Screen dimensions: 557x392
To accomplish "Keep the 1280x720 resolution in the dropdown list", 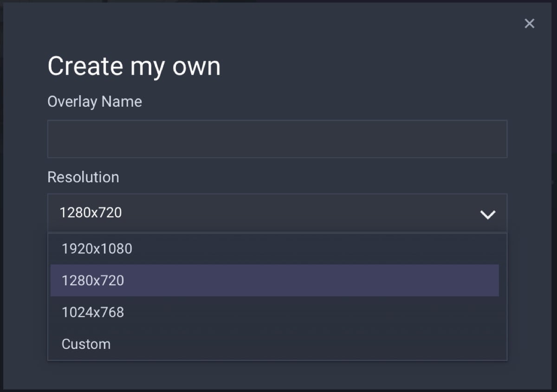I will pos(93,280).
